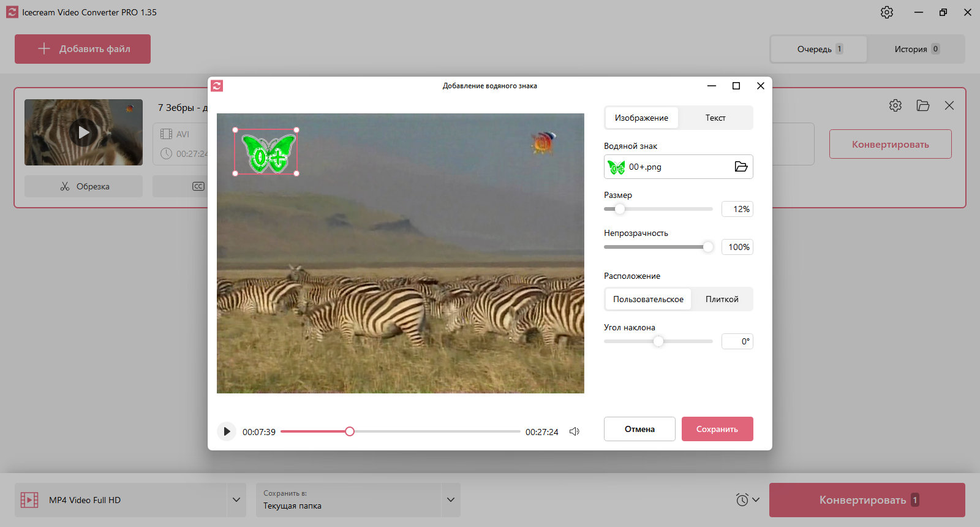
Task: Click the bottom Конвертировать 1 button
Action: pyautogui.click(x=867, y=500)
